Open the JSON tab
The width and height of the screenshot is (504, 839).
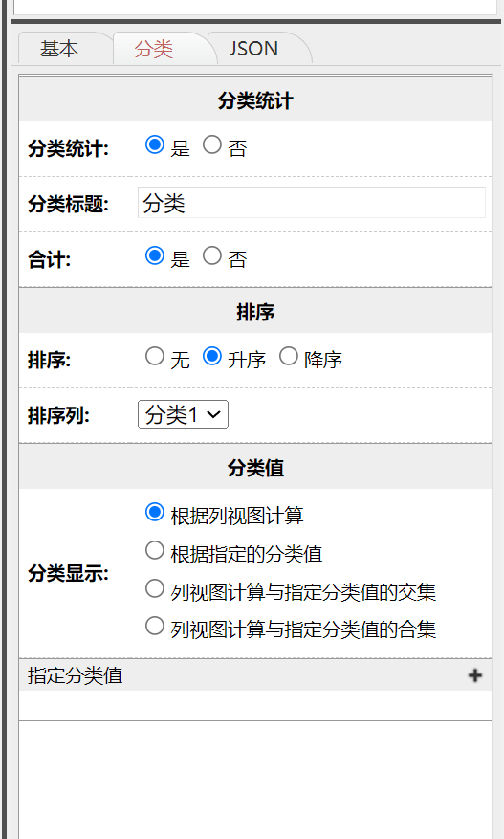pos(253,49)
